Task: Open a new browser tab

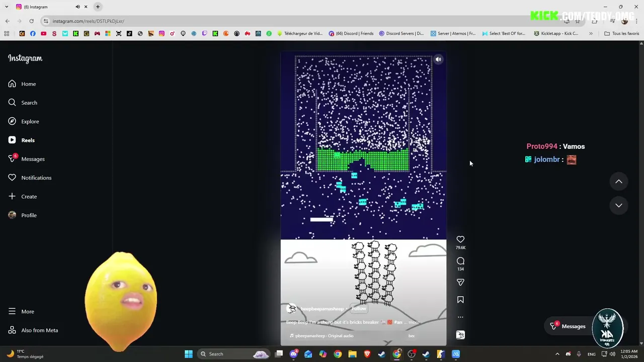Action: click(98, 7)
